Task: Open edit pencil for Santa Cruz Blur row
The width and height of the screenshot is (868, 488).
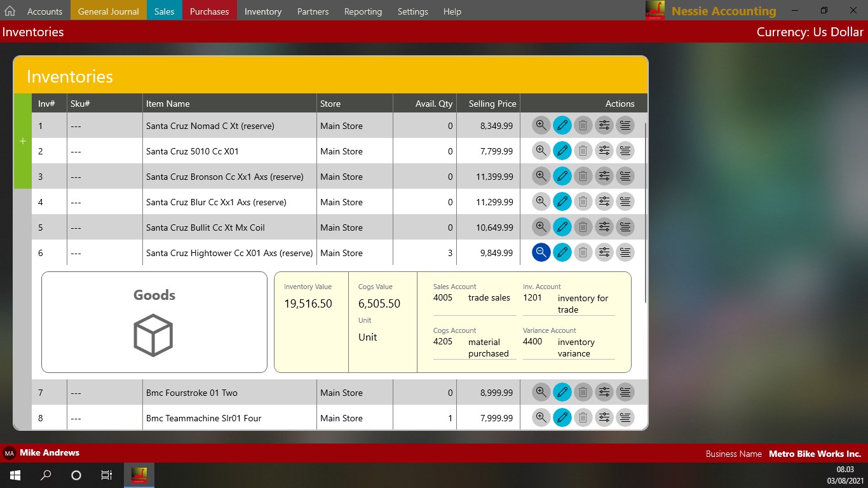Action: [x=562, y=202]
